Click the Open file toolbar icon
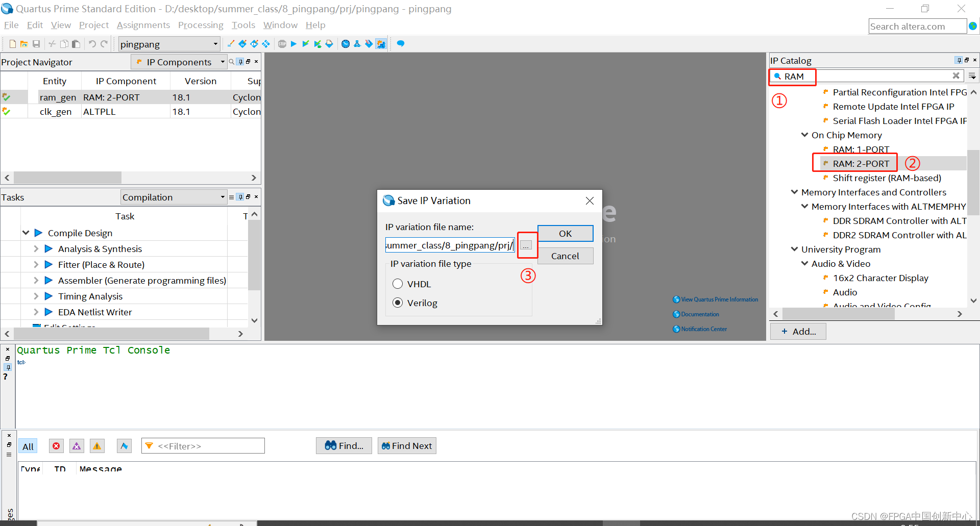 coord(24,44)
